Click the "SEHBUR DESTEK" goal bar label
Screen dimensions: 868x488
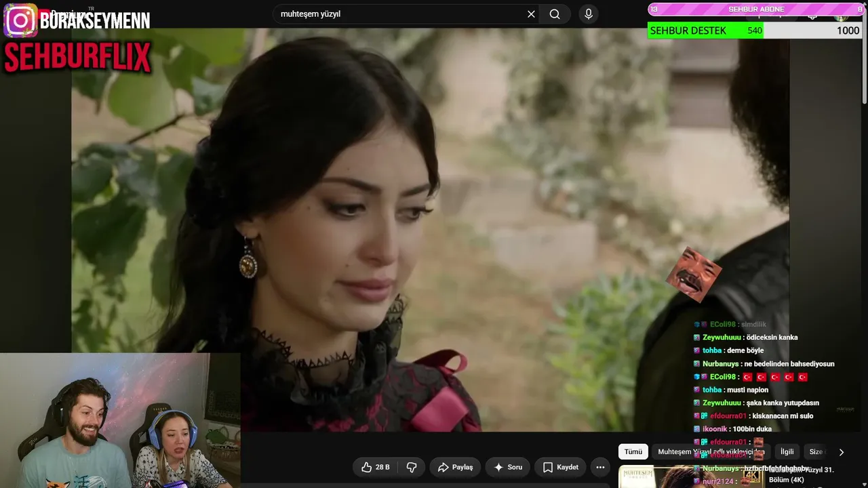pyautogui.click(x=688, y=30)
